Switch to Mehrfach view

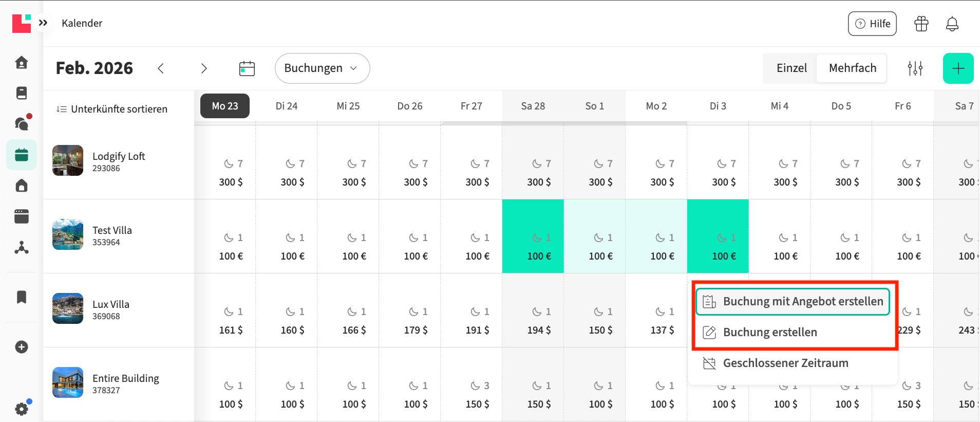(x=852, y=68)
